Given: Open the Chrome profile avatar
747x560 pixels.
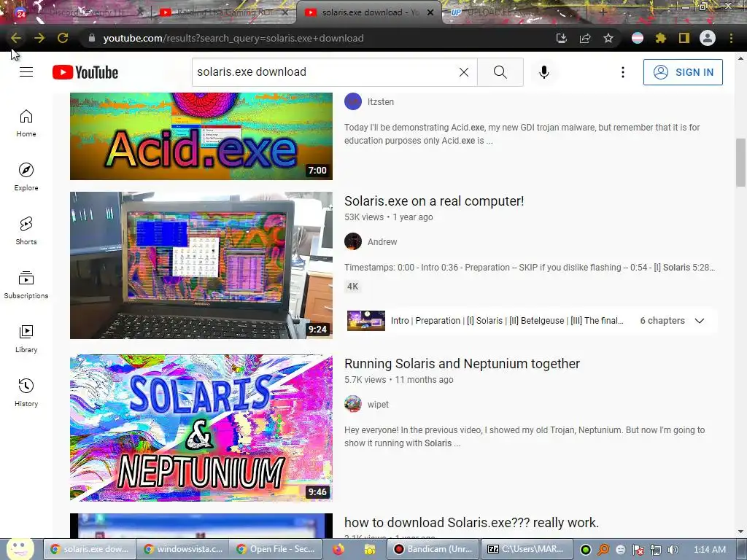Looking at the screenshot, I should (x=708, y=38).
